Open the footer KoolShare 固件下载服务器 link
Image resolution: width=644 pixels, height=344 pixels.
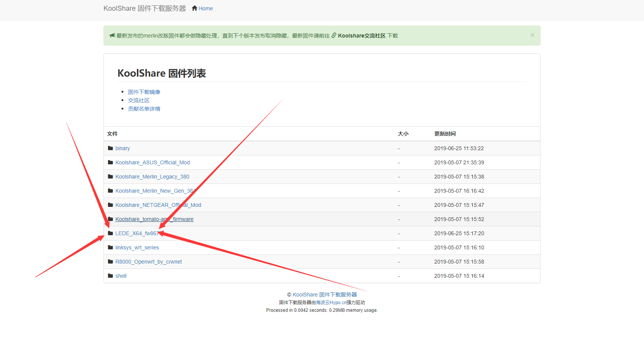(325, 295)
